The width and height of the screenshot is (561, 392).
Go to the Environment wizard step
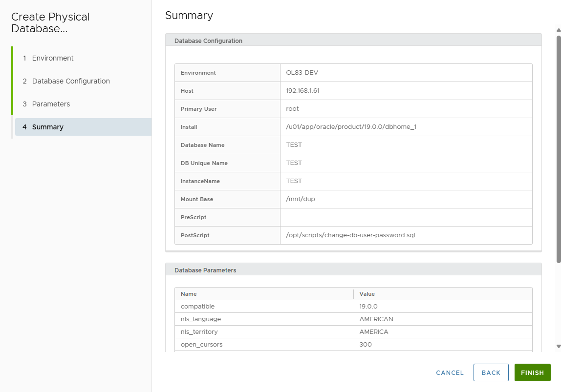coord(53,58)
